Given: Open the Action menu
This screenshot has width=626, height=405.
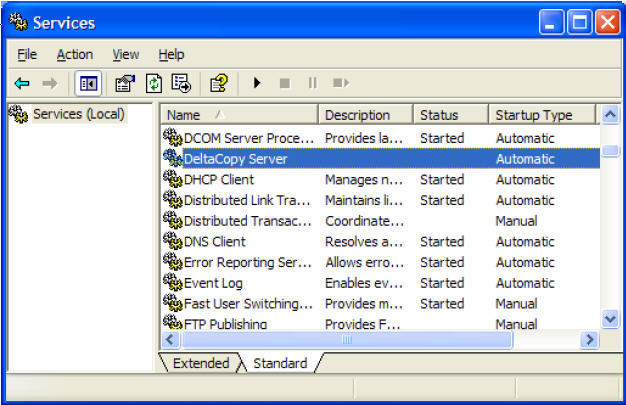Looking at the screenshot, I should (x=75, y=54).
